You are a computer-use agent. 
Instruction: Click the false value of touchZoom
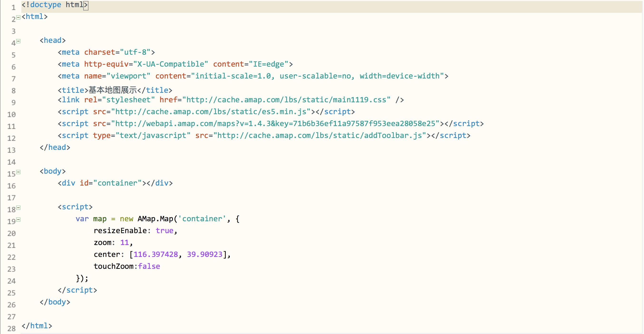pos(149,266)
